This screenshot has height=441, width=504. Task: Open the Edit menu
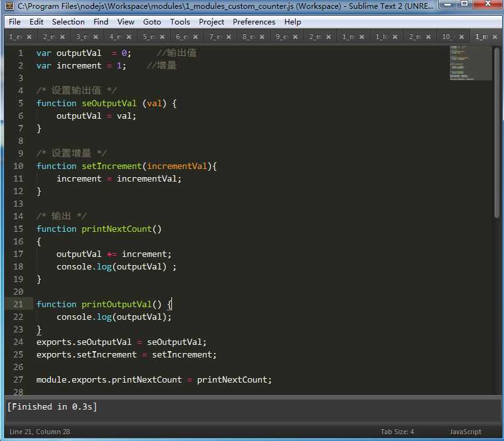(36, 21)
